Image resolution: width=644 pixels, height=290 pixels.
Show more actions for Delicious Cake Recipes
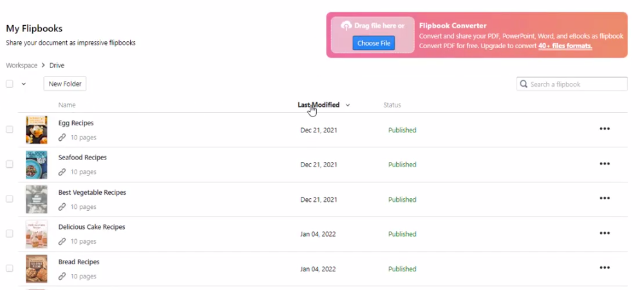[x=604, y=233]
